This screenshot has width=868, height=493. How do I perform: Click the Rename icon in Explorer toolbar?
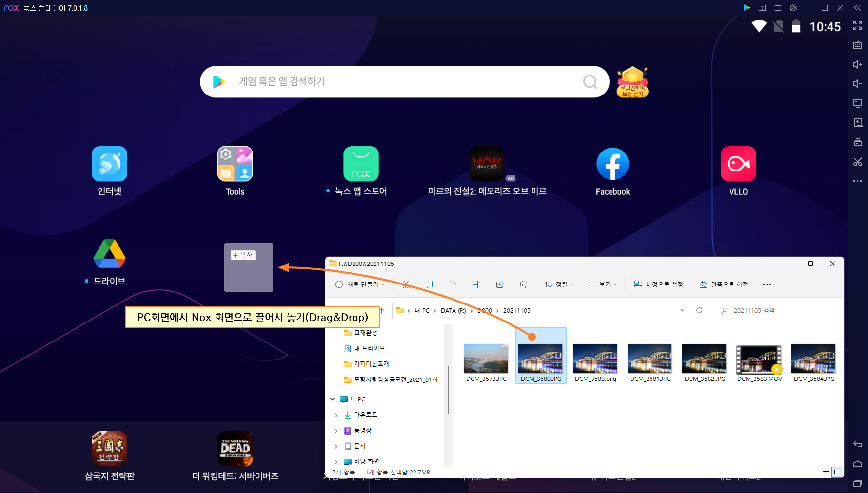(x=476, y=284)
